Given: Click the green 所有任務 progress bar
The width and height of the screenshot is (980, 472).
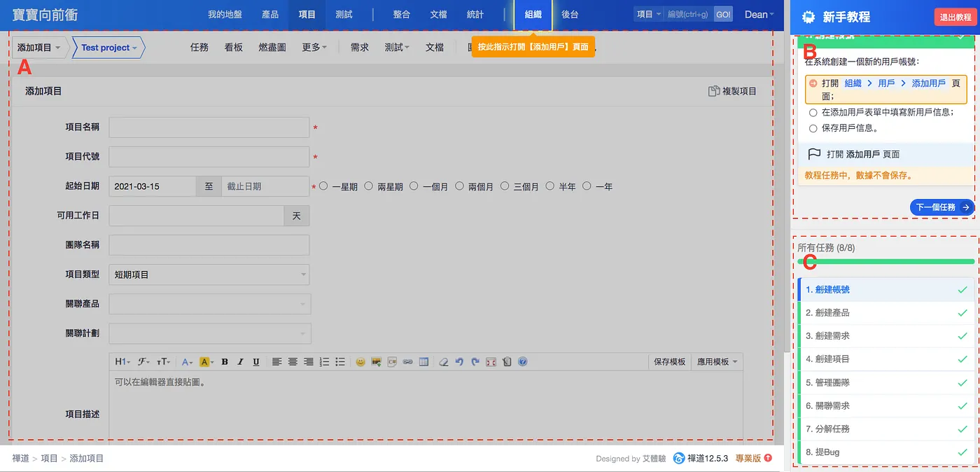Looking at the screenshot, I should [x=885, y=262].
